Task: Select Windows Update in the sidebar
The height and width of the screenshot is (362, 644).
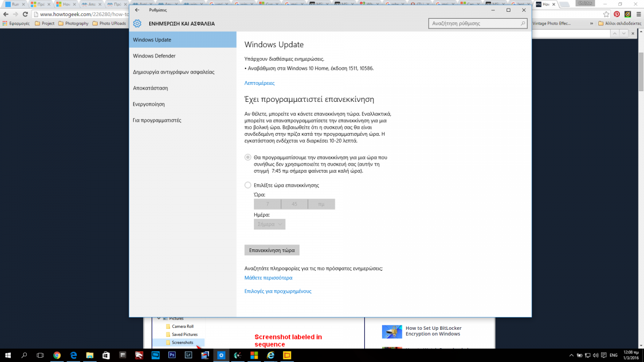Action: 183,40
